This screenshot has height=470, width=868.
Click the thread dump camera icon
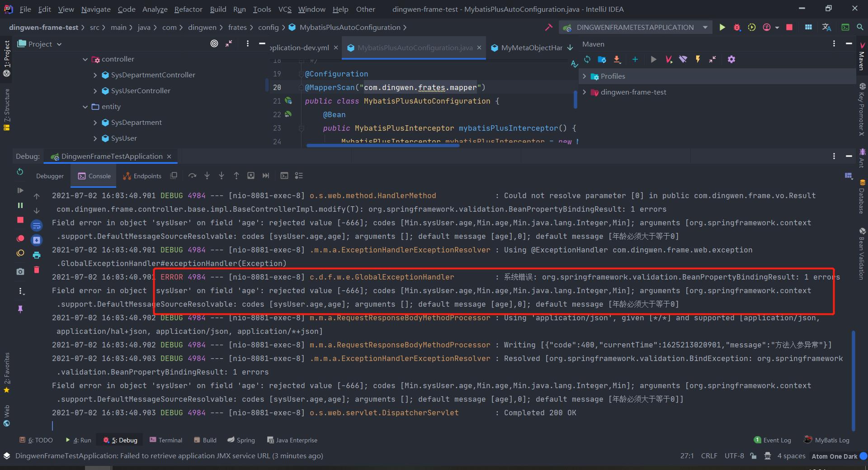20,271
